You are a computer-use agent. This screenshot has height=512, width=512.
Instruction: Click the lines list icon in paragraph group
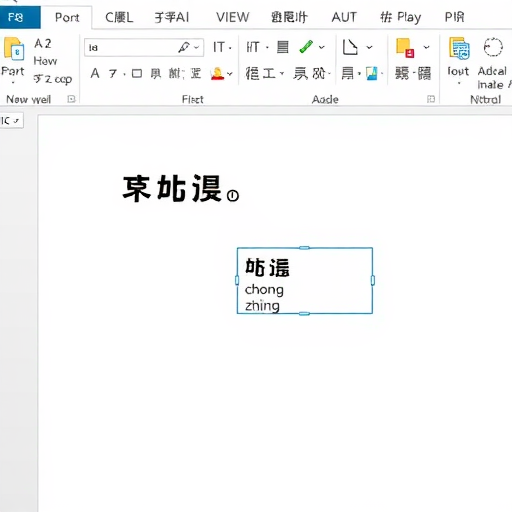[x=283, y=47]
